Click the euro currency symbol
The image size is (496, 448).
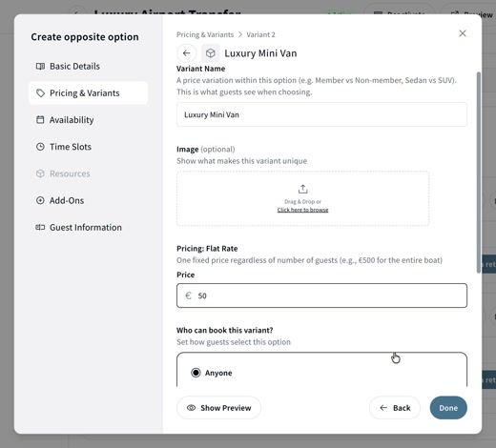[x=188, y=295]
